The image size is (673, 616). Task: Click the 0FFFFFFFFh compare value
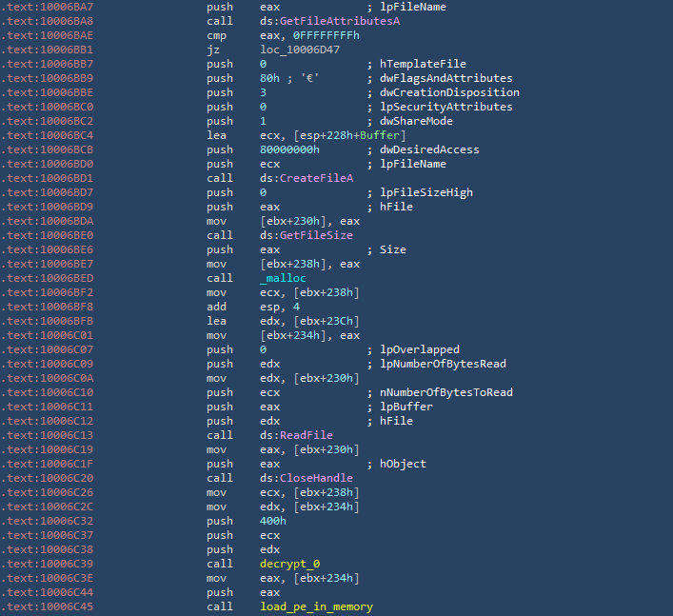[315, 35]
